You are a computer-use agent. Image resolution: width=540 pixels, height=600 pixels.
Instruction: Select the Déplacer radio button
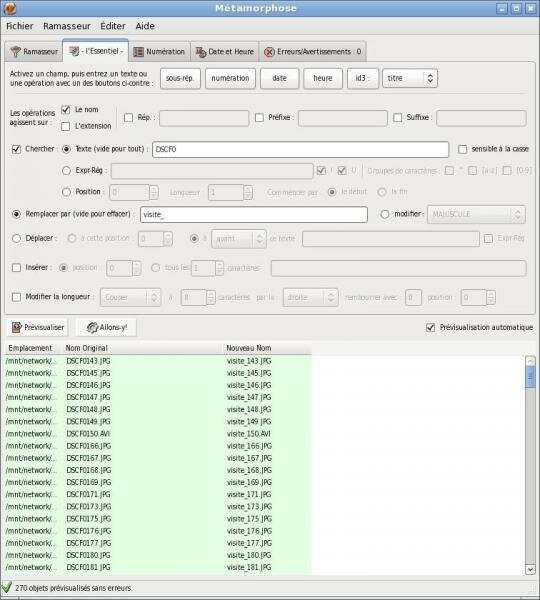(x=16, y=238)
